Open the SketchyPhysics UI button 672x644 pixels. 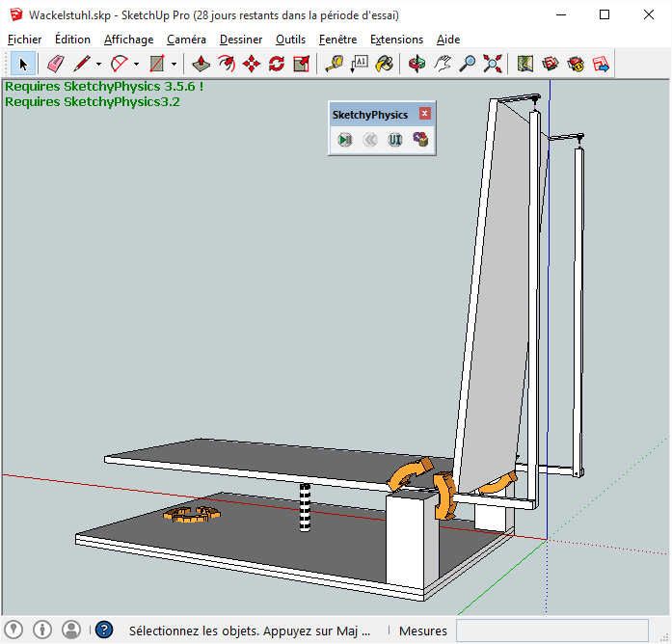tap(395, 140)
